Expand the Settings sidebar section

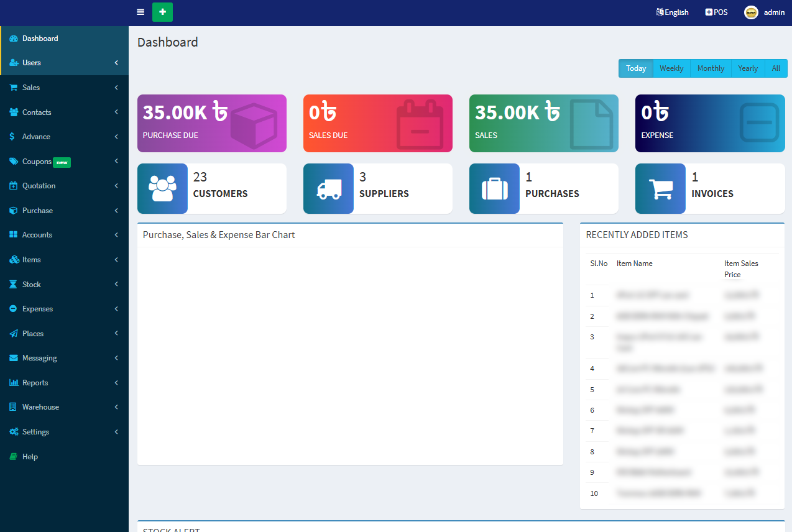[35, 431]
